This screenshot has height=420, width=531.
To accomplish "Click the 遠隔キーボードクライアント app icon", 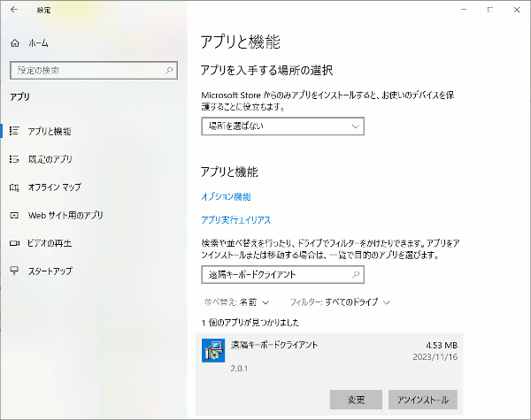I will pyautogui.click(x=212, y=350).
